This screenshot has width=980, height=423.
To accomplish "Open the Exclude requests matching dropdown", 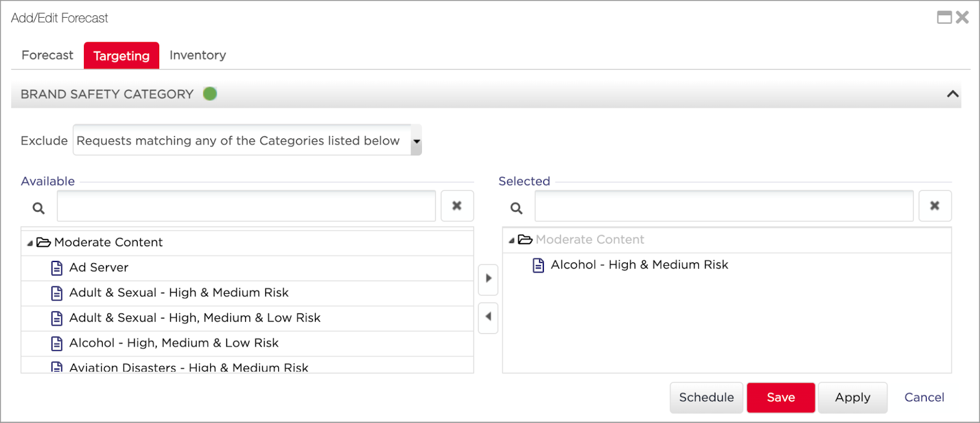I will (x=417, y=141).
